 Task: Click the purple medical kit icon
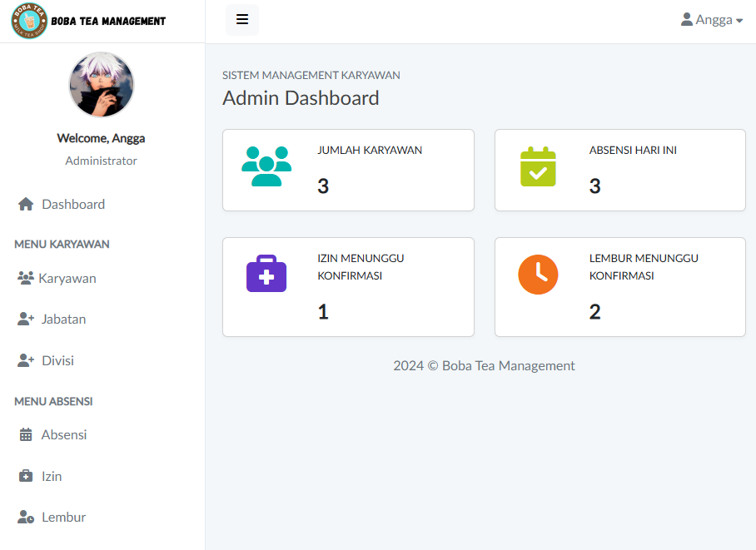point(266,275)
